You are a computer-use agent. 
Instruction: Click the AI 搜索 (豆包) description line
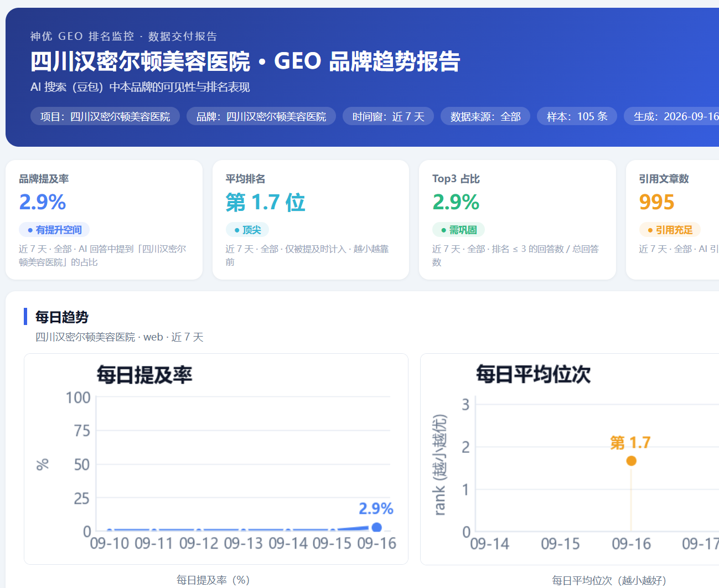click(x=140, y=87)
